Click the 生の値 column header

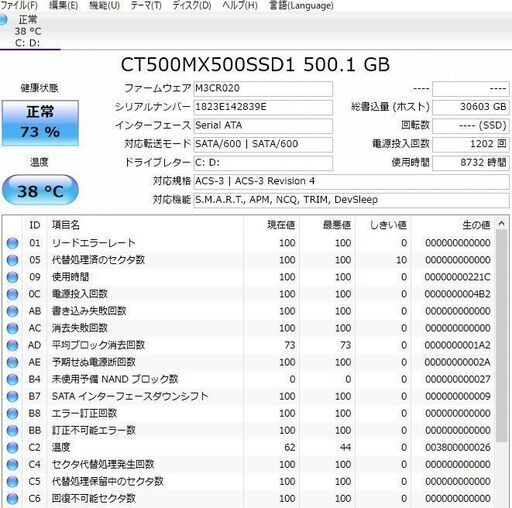pyautogui.click(x=453, y=225)
